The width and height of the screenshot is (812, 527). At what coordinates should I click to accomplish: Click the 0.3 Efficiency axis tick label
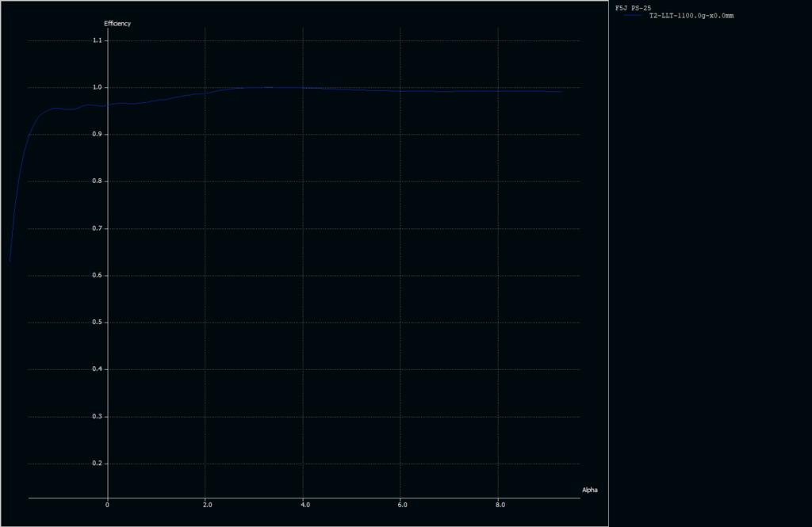point(98,417)
